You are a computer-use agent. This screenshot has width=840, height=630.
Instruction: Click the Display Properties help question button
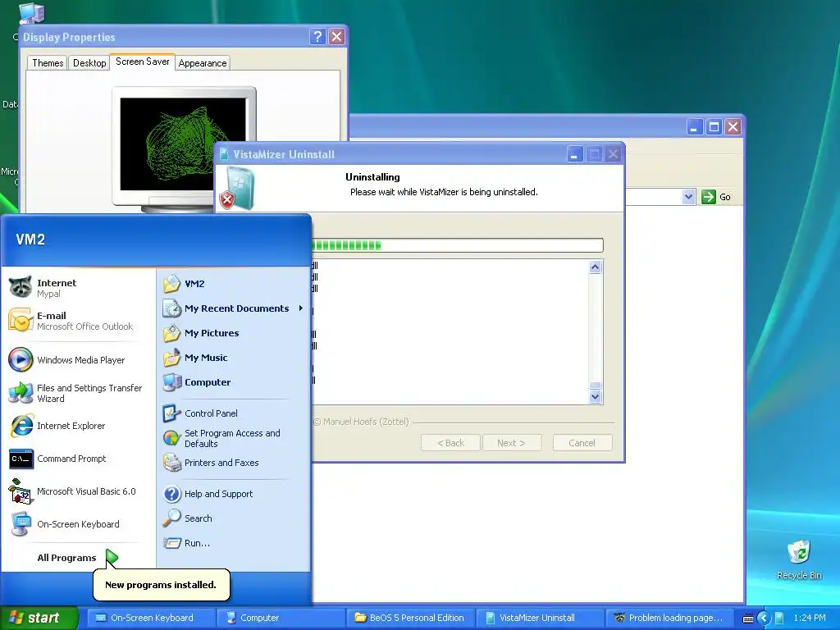pyautogui.click(x=317, y=36)
